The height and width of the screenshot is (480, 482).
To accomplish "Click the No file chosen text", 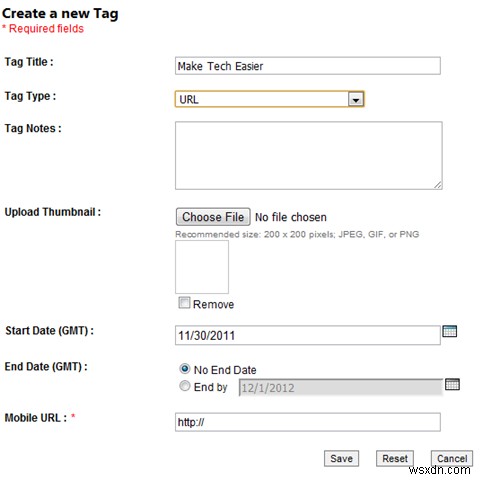I will (x=291, y=217).
